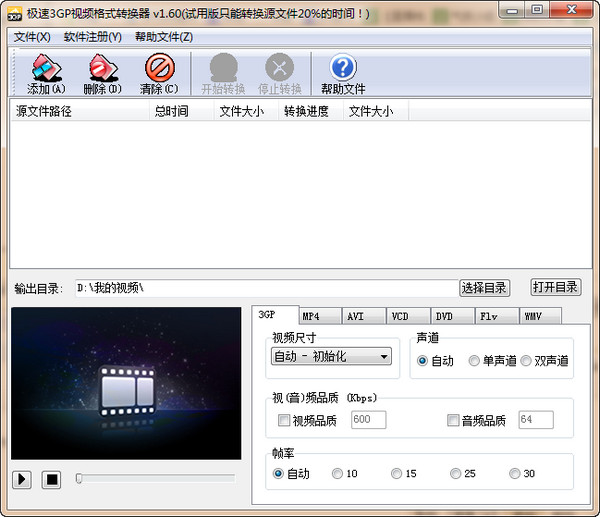Viewport: 600px width, 517px height.
Task: Expand the 视频尺寸 video size dropdown
Action: click(384, 356)
